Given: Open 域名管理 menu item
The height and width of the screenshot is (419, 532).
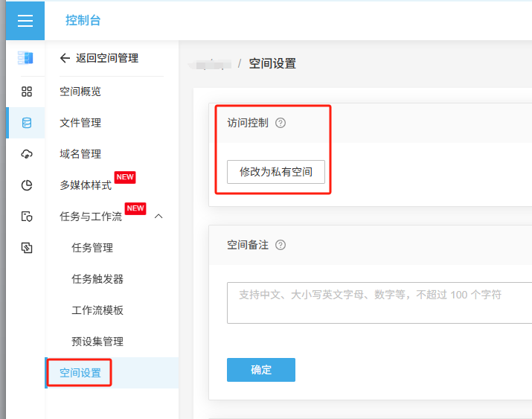Looking at the screenshot, I should (x=80, y=154).
